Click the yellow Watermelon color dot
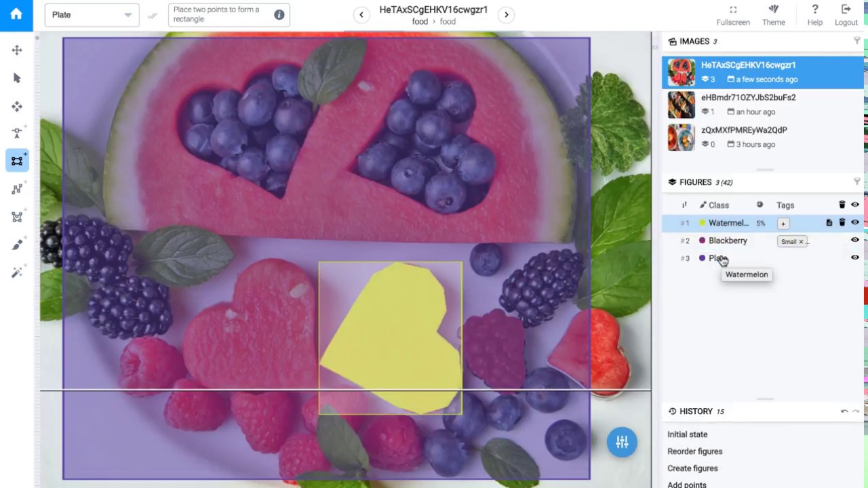This screenshot has height=488, width=868. coord(703,223)
